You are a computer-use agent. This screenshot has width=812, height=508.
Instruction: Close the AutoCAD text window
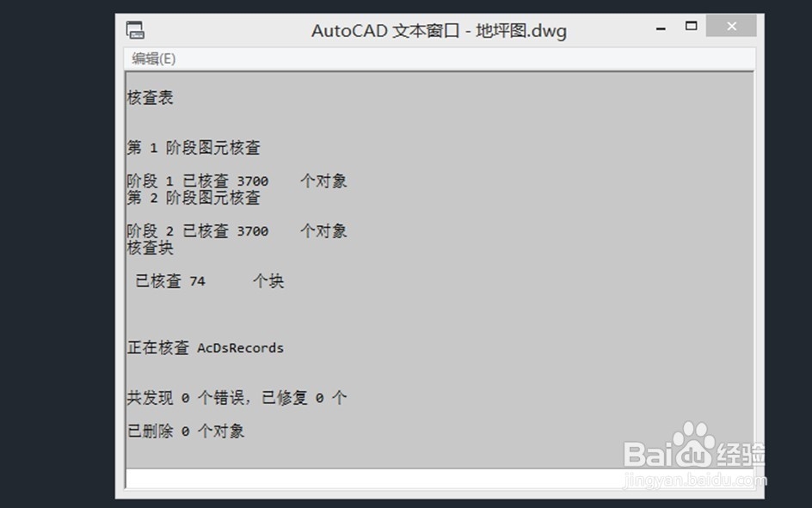(731, 26)
